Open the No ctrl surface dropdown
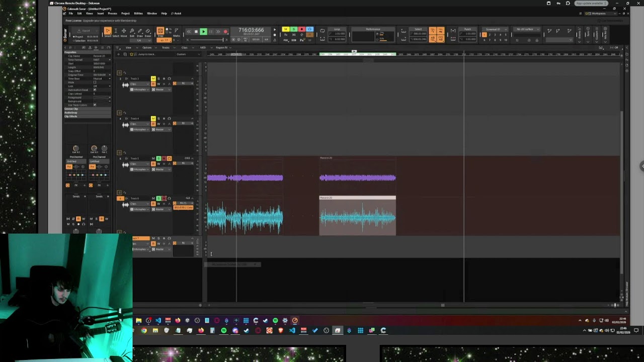The image size is (644, 362). [526, 29]
